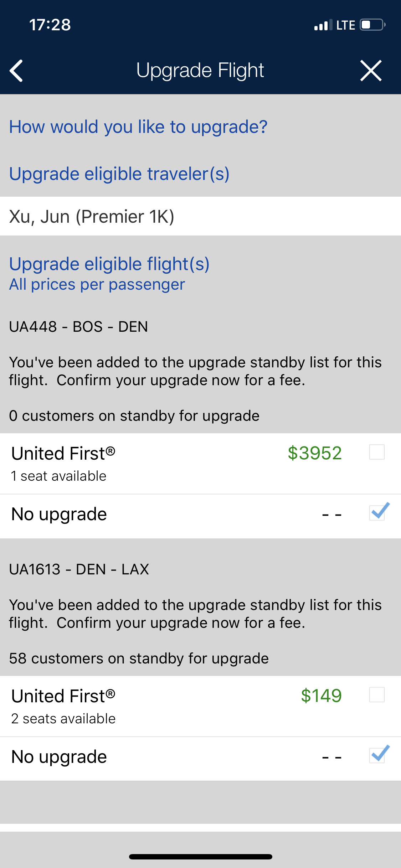Tap the back arrow icon
Viewport: 401px width, 868px height.
16,71
